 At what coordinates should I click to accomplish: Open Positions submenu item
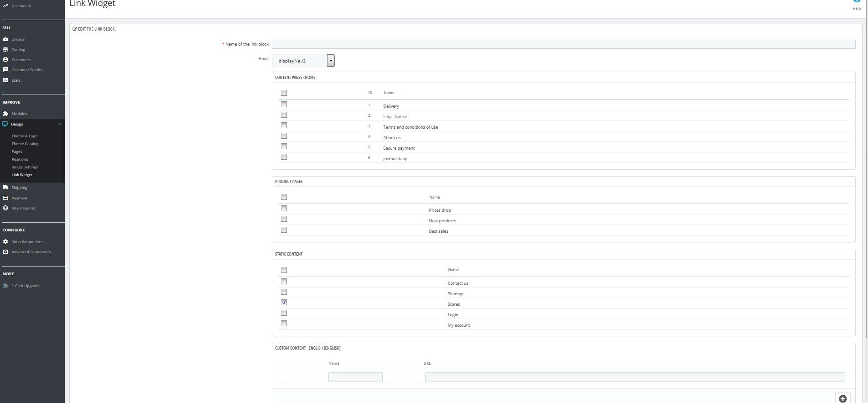pos(20,159)
